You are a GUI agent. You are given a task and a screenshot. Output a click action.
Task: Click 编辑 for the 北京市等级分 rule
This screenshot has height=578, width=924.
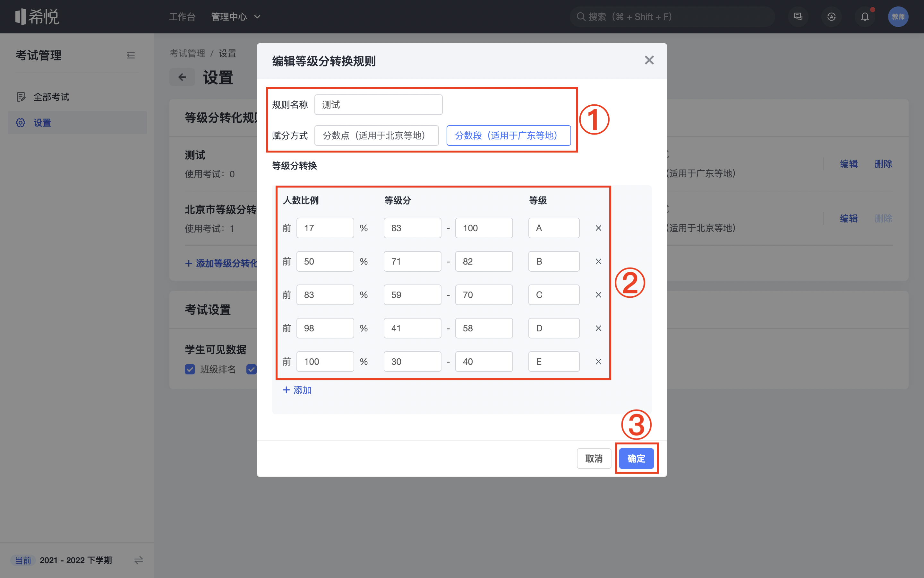(x=849, y=218)
